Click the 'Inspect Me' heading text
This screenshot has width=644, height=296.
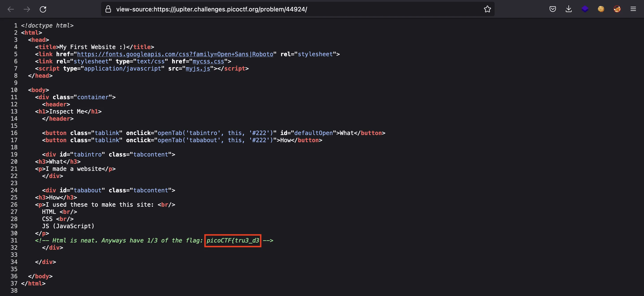(x=66, y=112)
